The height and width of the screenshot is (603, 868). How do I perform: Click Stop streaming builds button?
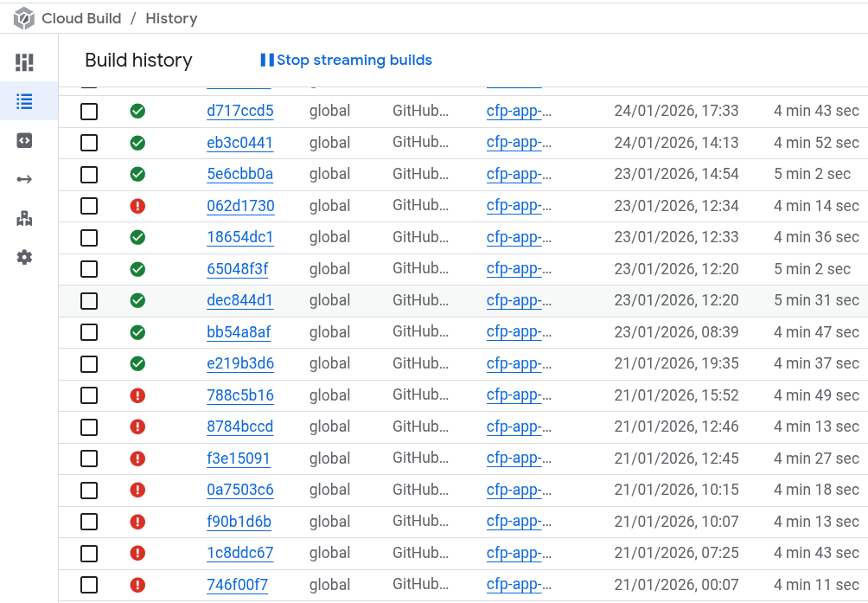(x=346, y=61)
